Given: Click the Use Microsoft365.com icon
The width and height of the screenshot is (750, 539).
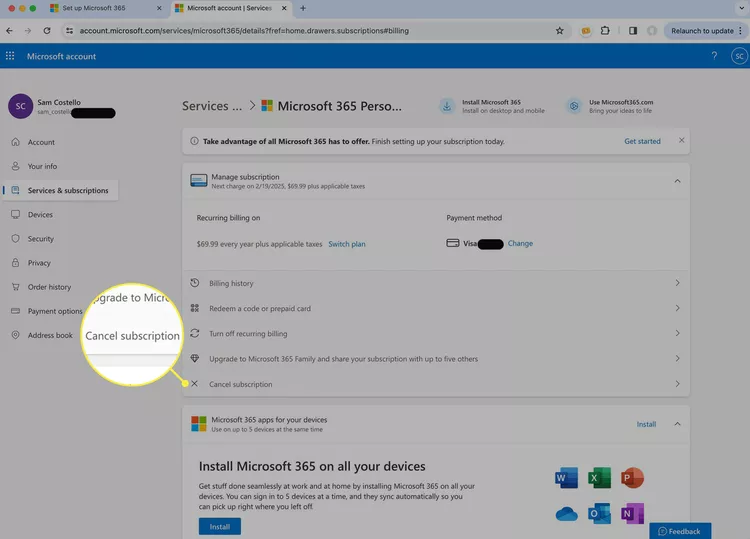Looking at the screenshot, I should pyautogui.click(x=574, y=106).
